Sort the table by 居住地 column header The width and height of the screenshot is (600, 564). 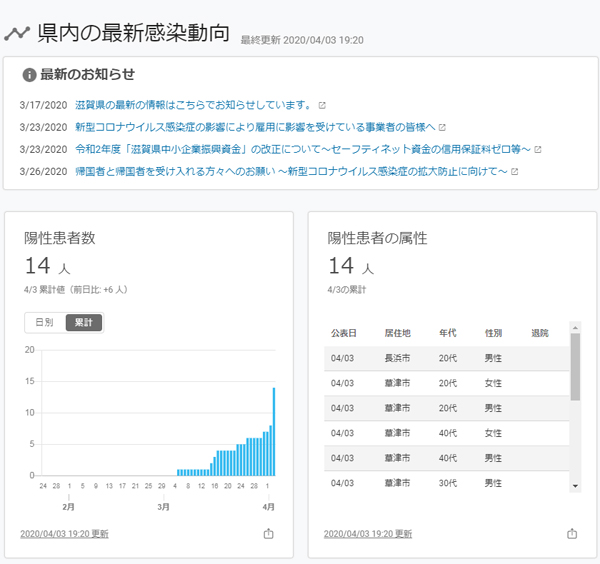[x=397, y=333]
